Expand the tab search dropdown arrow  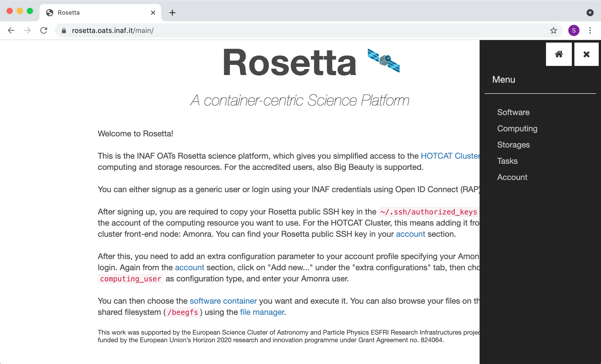tap(590, 13)
